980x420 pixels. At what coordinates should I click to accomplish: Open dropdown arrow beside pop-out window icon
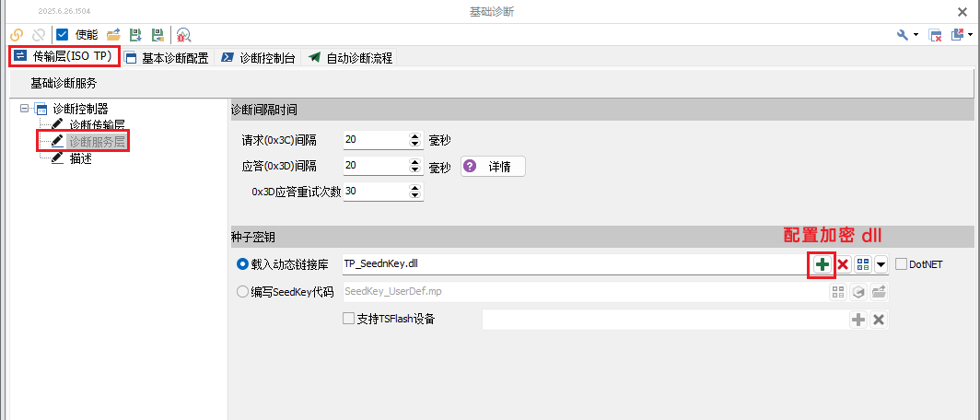point(969,35)
